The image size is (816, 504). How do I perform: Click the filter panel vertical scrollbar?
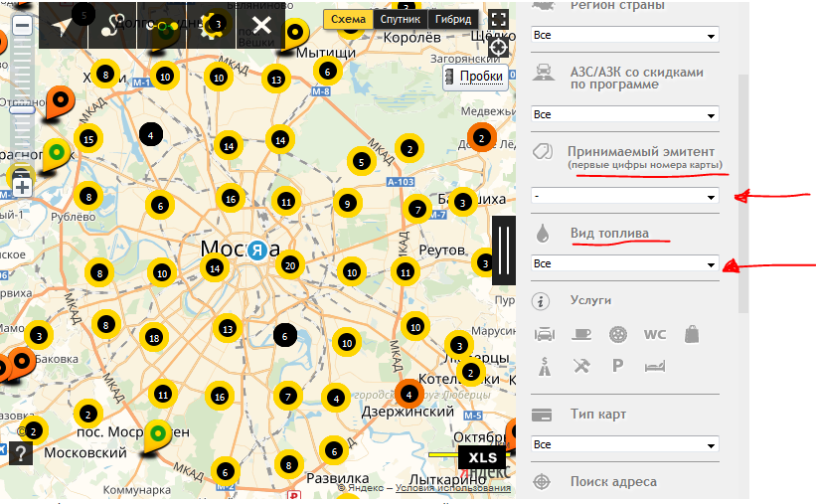pos(743,193)
